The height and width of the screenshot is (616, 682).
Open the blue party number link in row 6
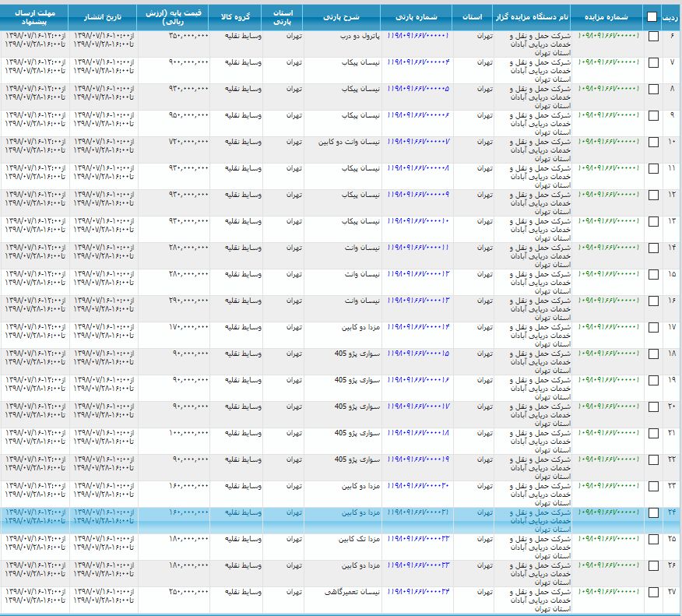point(418,36)
